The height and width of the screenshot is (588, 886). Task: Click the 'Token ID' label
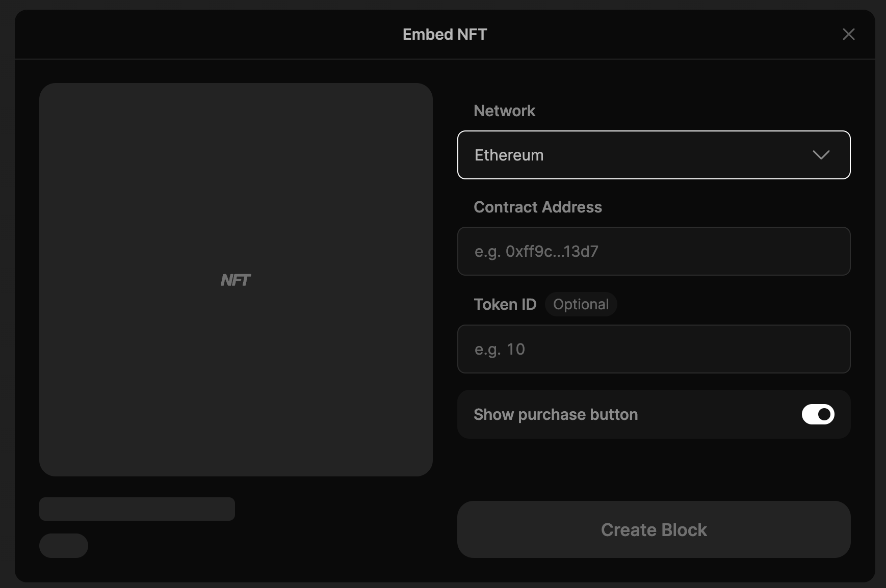pos(505,304)
